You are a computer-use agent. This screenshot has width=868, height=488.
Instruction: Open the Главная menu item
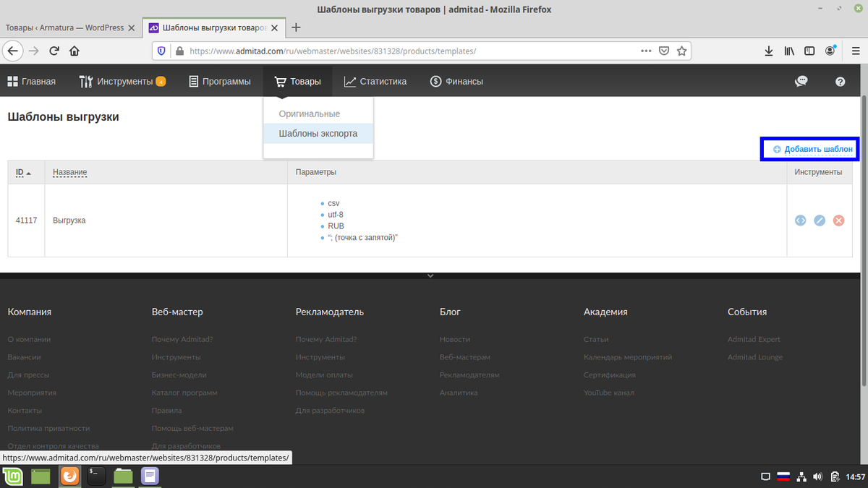[32, 81]
